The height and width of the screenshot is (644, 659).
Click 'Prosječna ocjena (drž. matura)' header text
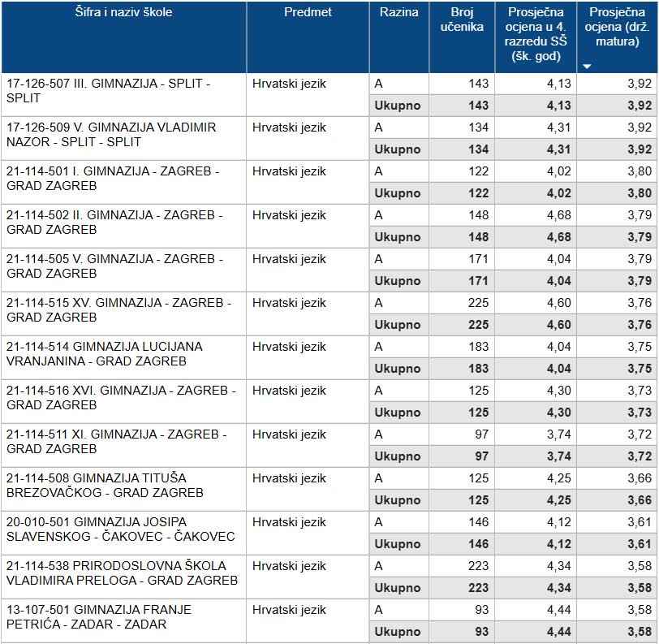pos(617,27)
